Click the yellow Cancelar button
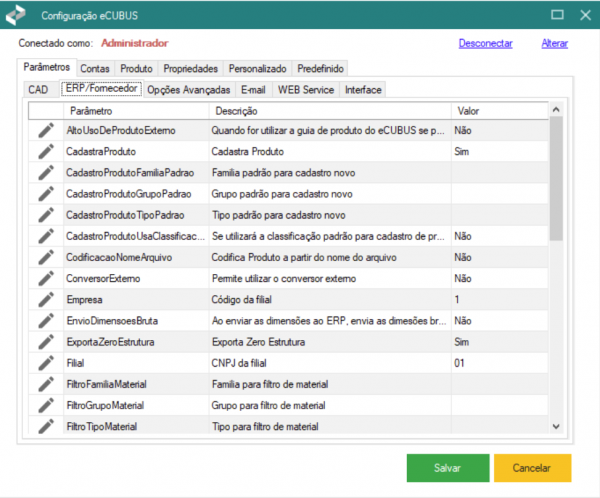This screenshot has width=600, height=498. click(532, 468)
